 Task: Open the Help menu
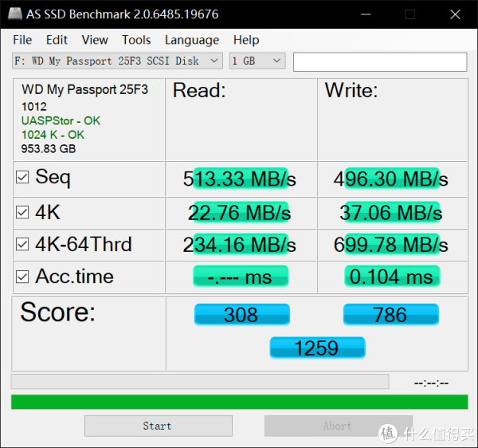[246, 40]
